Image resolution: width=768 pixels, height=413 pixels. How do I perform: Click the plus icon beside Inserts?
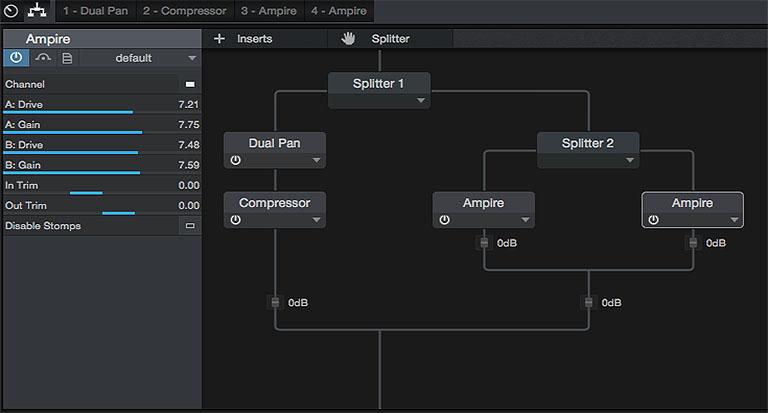219,39
